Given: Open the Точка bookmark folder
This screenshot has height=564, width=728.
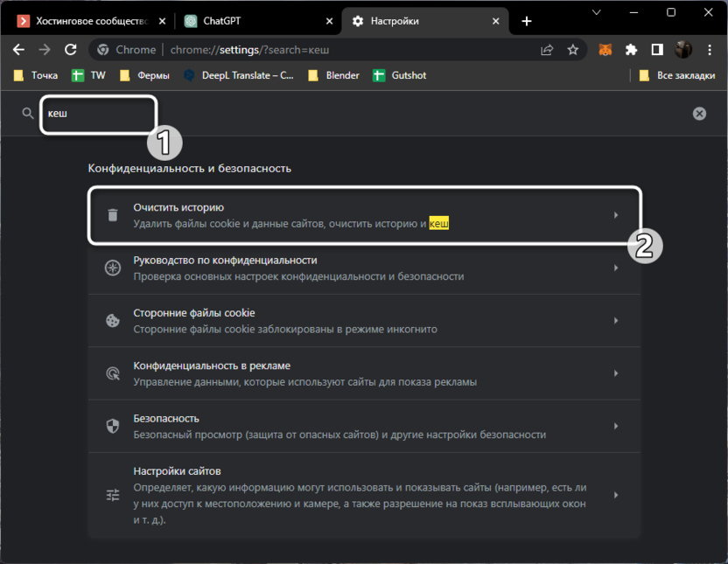Looking at the screenshot, I should (x=36, y=75).
